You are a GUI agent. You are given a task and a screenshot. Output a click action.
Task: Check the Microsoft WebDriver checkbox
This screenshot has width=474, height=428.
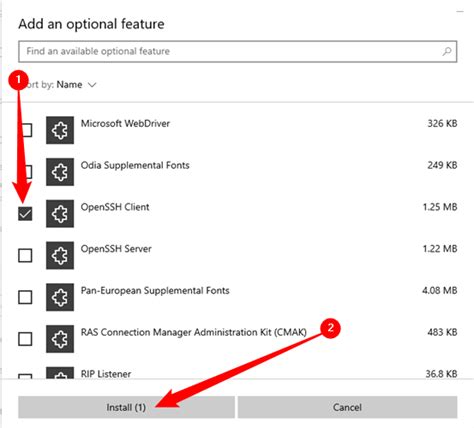26,130
